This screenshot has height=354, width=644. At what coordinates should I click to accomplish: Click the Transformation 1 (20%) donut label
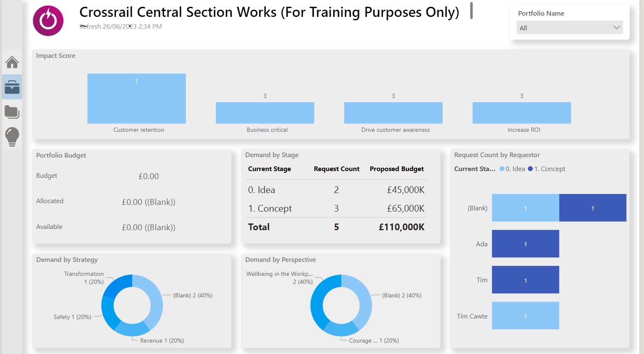[x=84, y=278]
